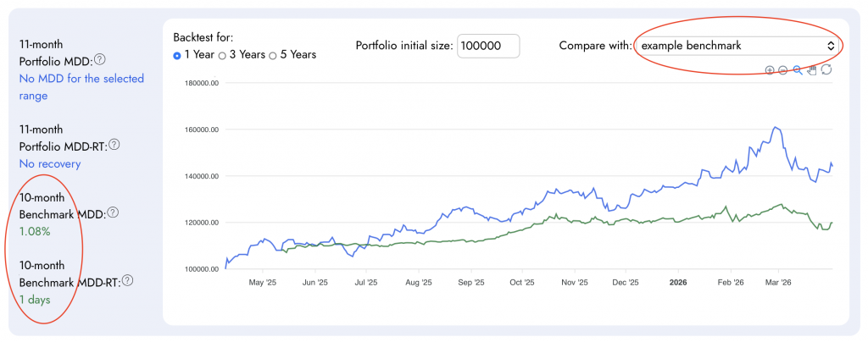Image resolution: width=868 pixels, height=342 pixels.
Task: Select the 3 Years backtest option
Action: coord(223,55)
